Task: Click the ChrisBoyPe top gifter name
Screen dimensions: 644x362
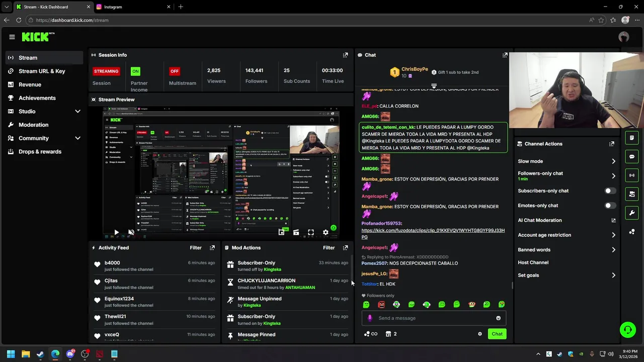Action: [415, 69]
